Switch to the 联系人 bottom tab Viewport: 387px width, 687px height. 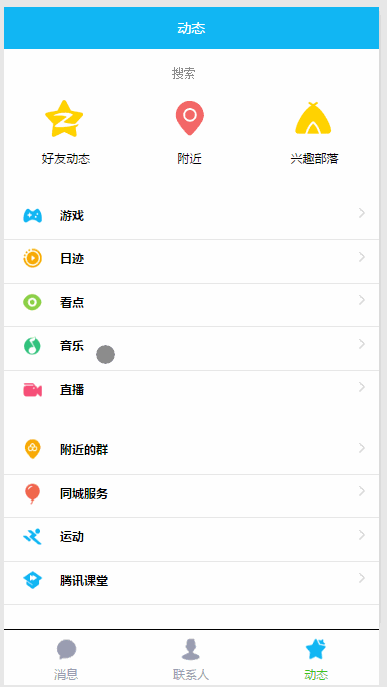pyautogui.click(x=191, y=659)
